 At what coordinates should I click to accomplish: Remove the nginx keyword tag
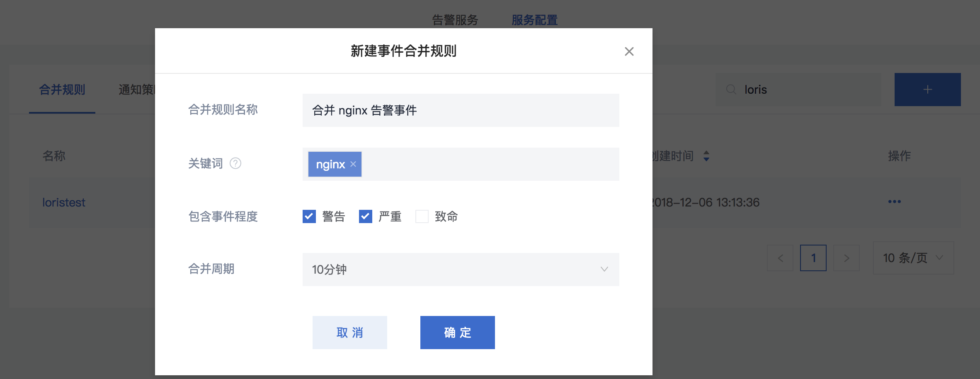pyautogui.click(x=353, y=164)
